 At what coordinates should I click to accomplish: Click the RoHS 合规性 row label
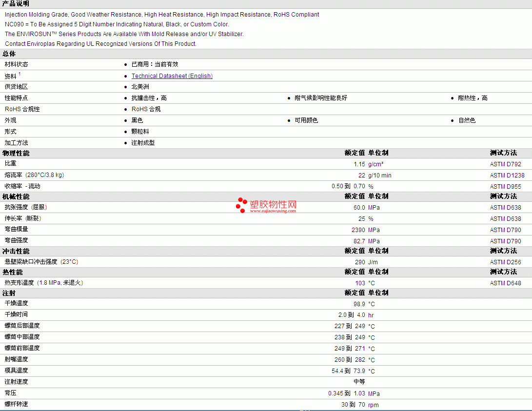pos(22,109)
